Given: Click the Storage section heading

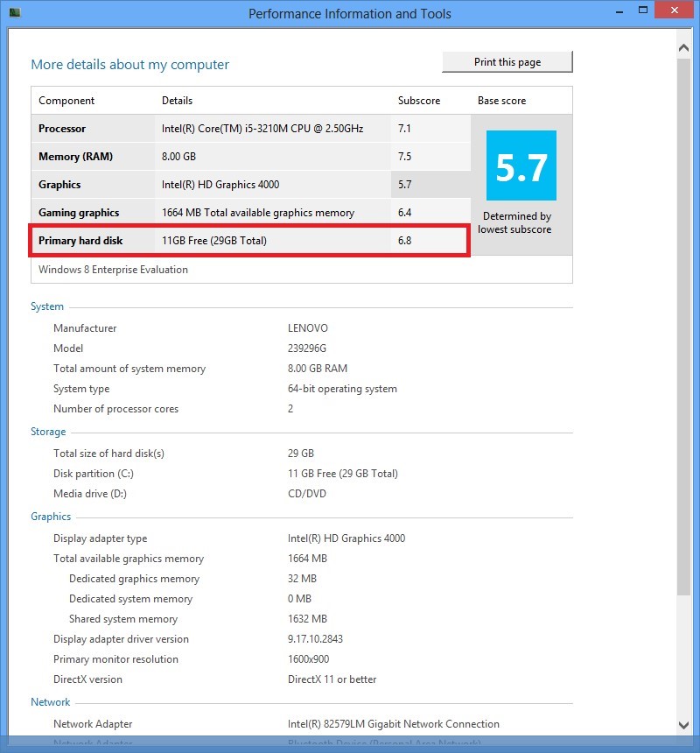Looking at the screenshot, I should 48,433.
